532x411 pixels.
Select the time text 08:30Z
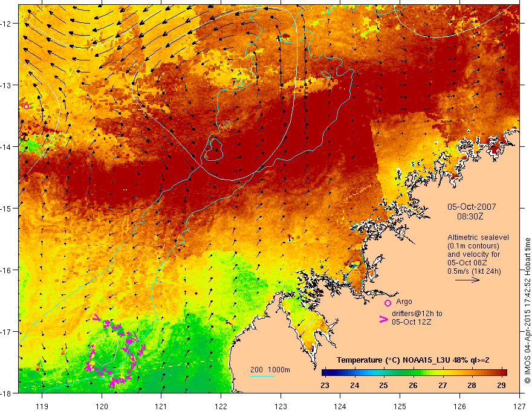click(470, 216)
